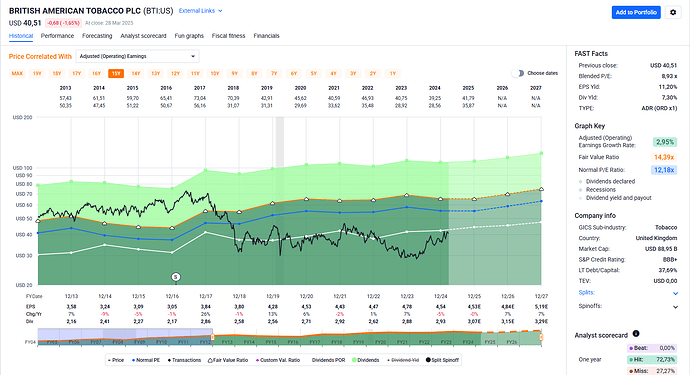Image resolution: width=690 pixels, height=375 pixels.
Task: Open the settings gear icon
Action: click(x=673, y=12)
